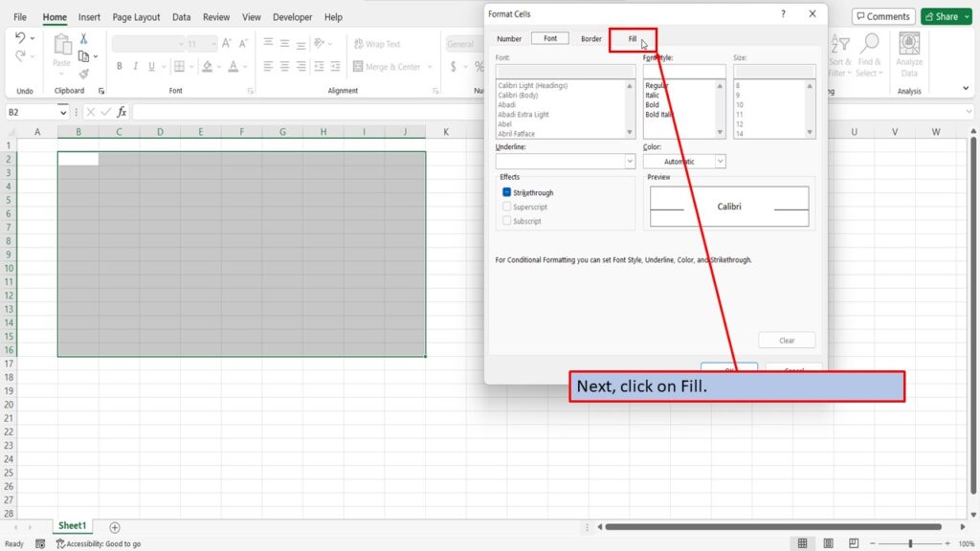Add a new sheet with plus icon
The image size is (980, 551).
click(x=115, y=527)
